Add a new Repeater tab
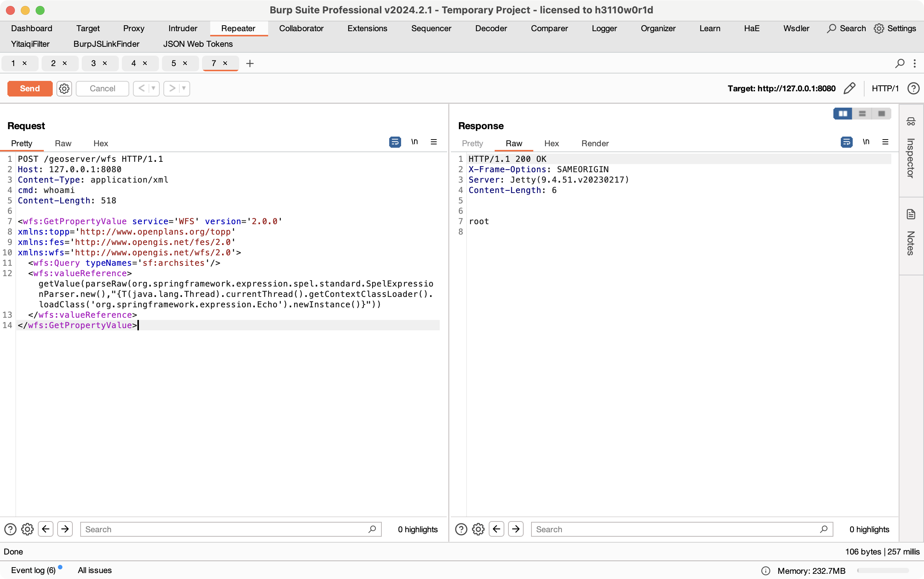The image size is (924, 579). tap(250, 63)
